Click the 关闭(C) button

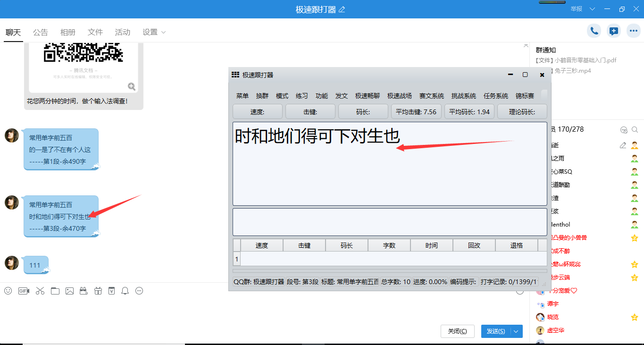click(457, 331)
